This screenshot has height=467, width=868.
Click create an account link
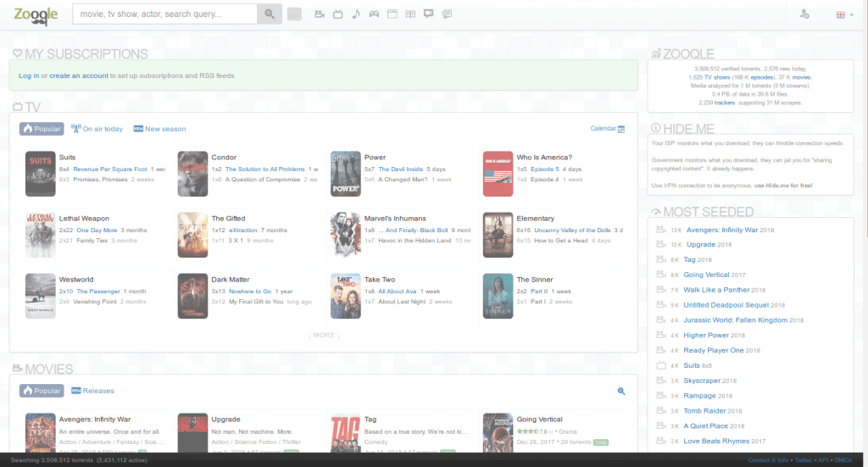[x=79, y=75]
